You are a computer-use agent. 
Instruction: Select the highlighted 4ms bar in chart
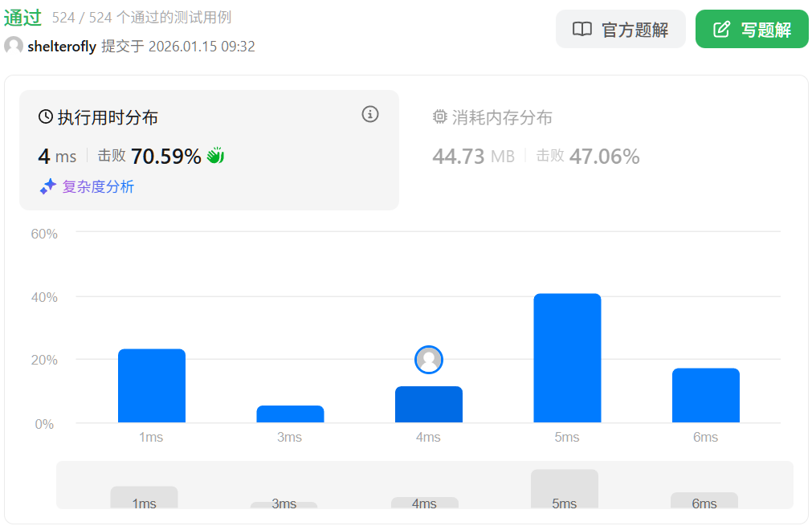429,404
